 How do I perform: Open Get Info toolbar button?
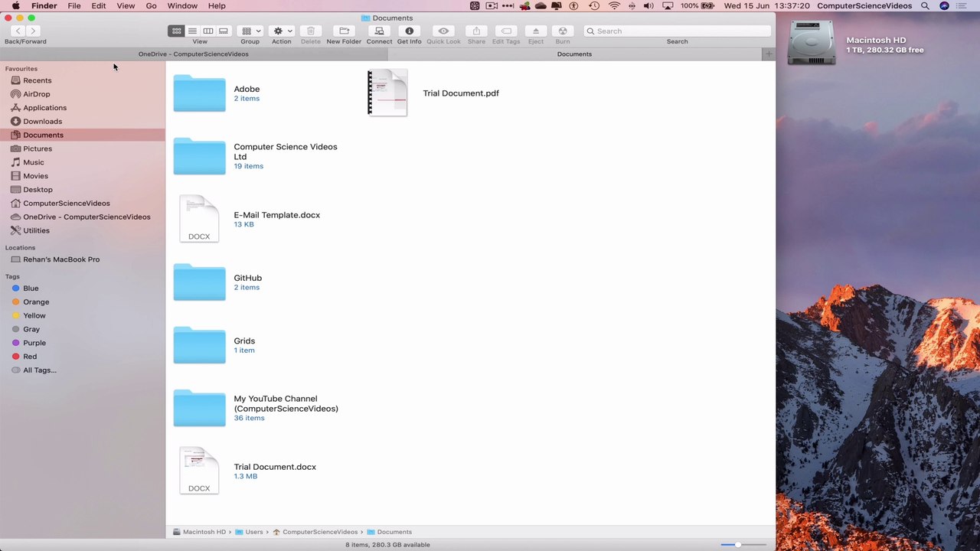click(x=409, y=31)
